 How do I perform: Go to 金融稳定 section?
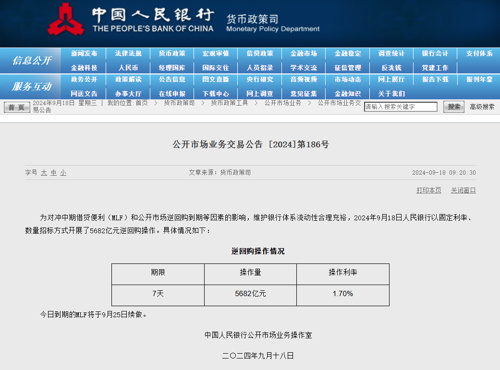click(x=348, y=53)
